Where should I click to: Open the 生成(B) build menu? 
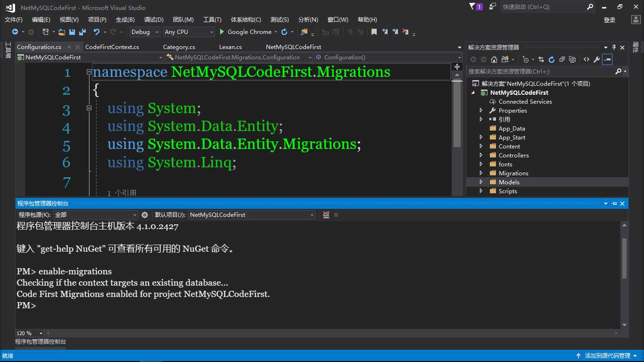(125, 19)
